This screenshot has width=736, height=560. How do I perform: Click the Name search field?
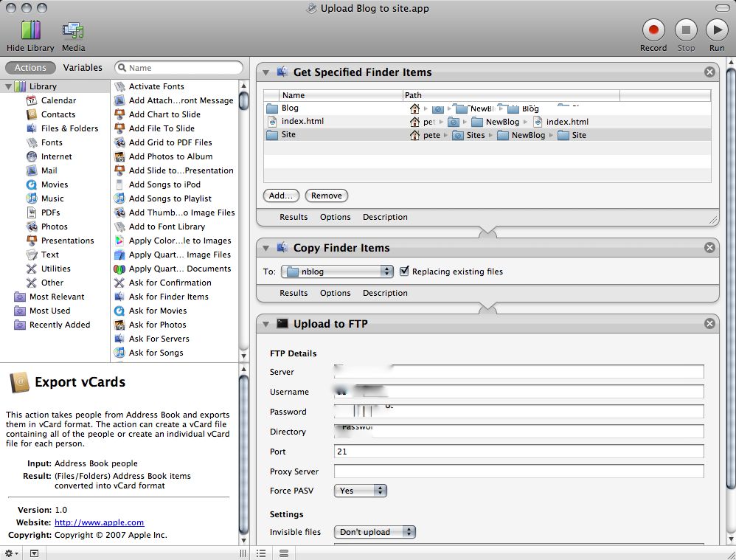click(178, 68)
